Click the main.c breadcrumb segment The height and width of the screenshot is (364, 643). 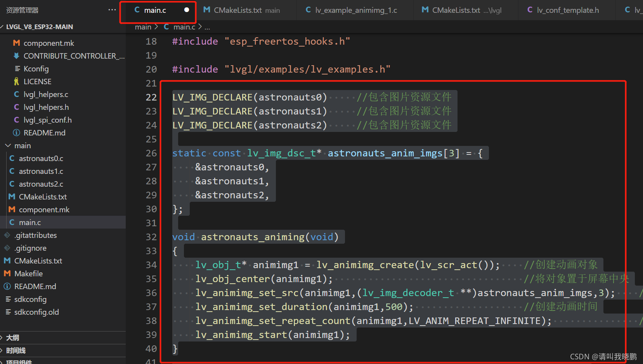pos(184,27)
